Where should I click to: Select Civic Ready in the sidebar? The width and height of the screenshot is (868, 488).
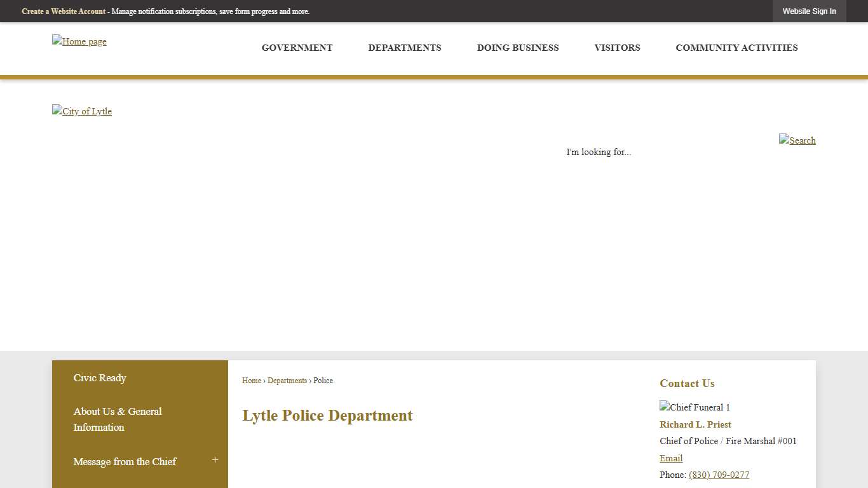[x=100, y=378]
